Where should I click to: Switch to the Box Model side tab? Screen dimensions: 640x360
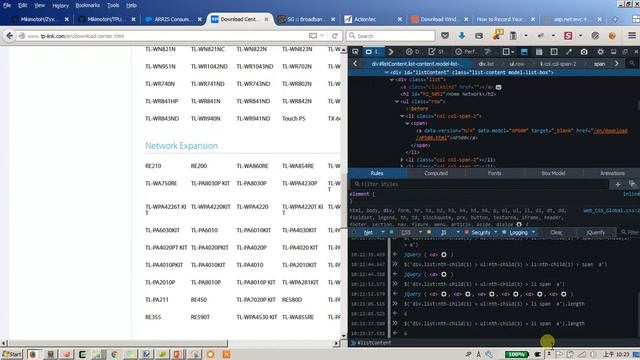pos(553,173)
